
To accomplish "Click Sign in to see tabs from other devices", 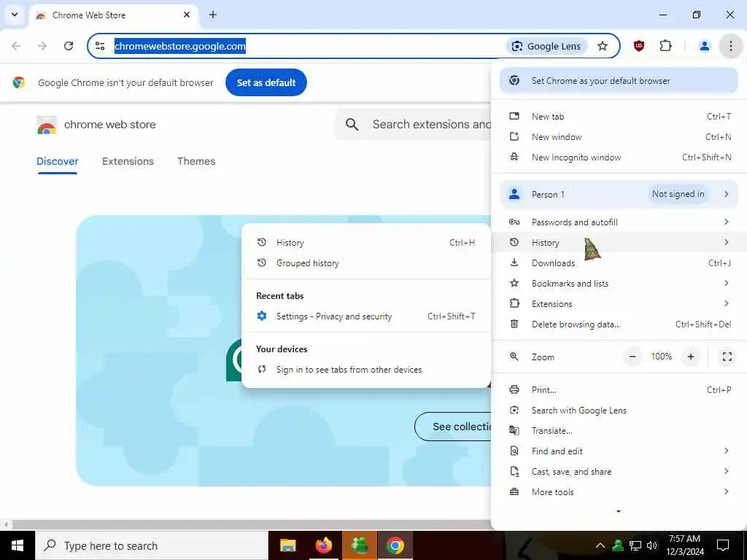I will pos(366,370).
